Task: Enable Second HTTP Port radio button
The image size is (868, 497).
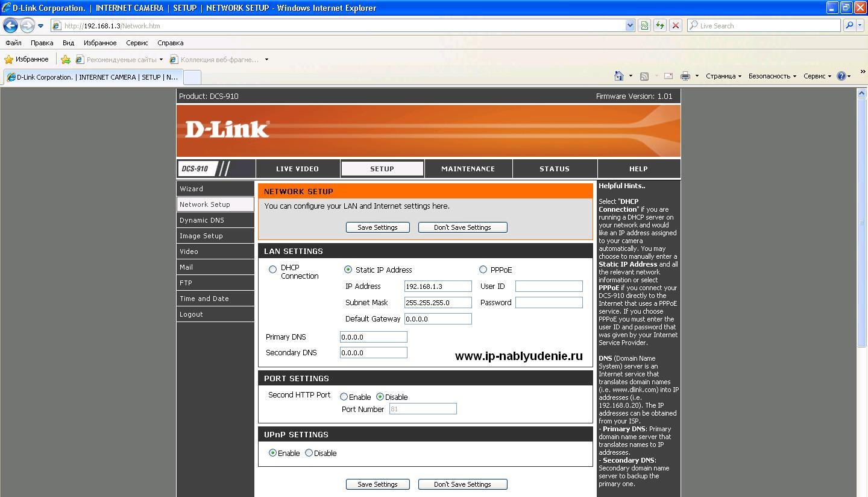Action: coord(344,397)
